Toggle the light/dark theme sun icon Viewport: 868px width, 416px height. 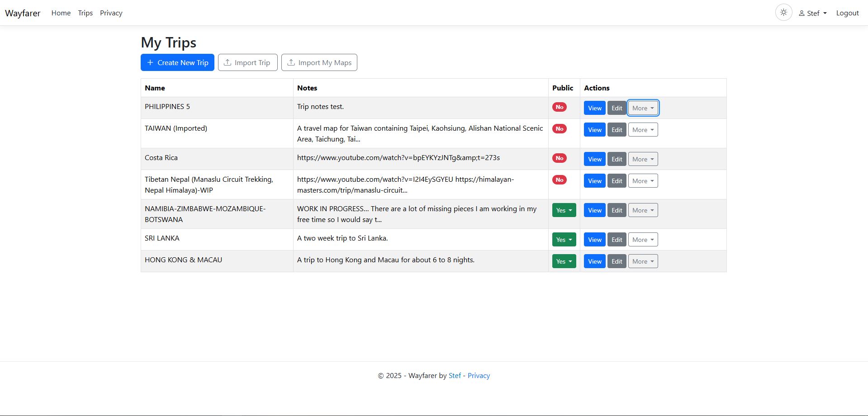783,13
